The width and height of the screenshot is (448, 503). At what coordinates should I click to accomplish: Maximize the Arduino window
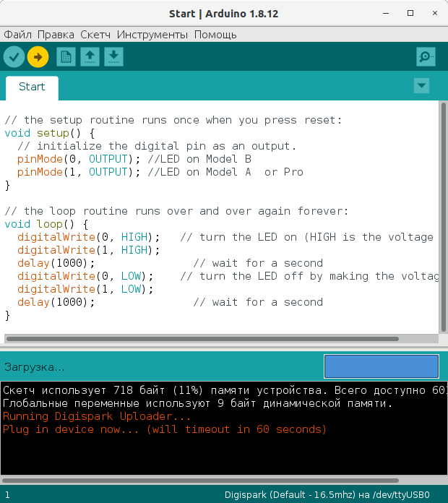point(410,13)
